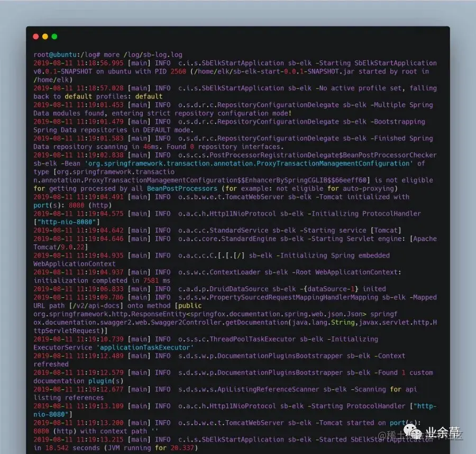The image size is (476, 454).
Task: Click the command 'more /log/sb-log.log'
Action: click(143, 55)
